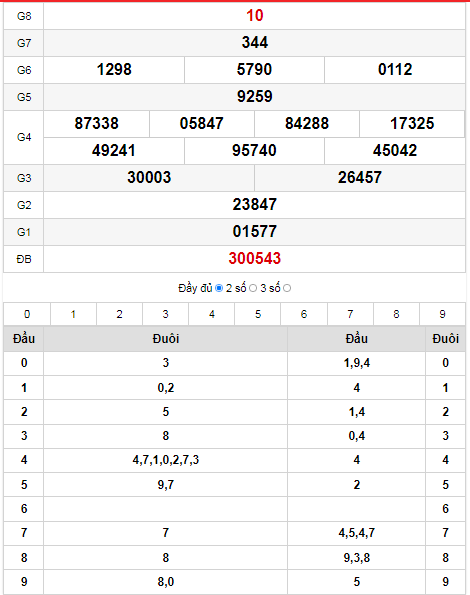Filter results by digit 0 tab
The height and width of the screenshot is (595, 470).
click(27, 314)
